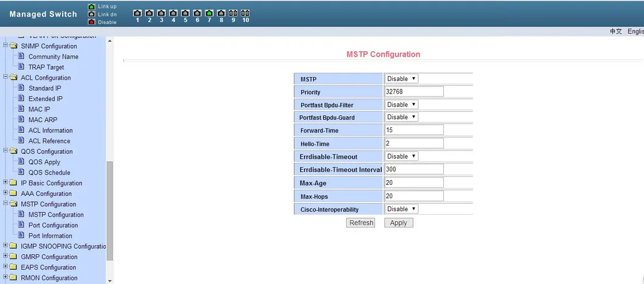
Task: Open the QOS Schedule link
Action: 49,173
